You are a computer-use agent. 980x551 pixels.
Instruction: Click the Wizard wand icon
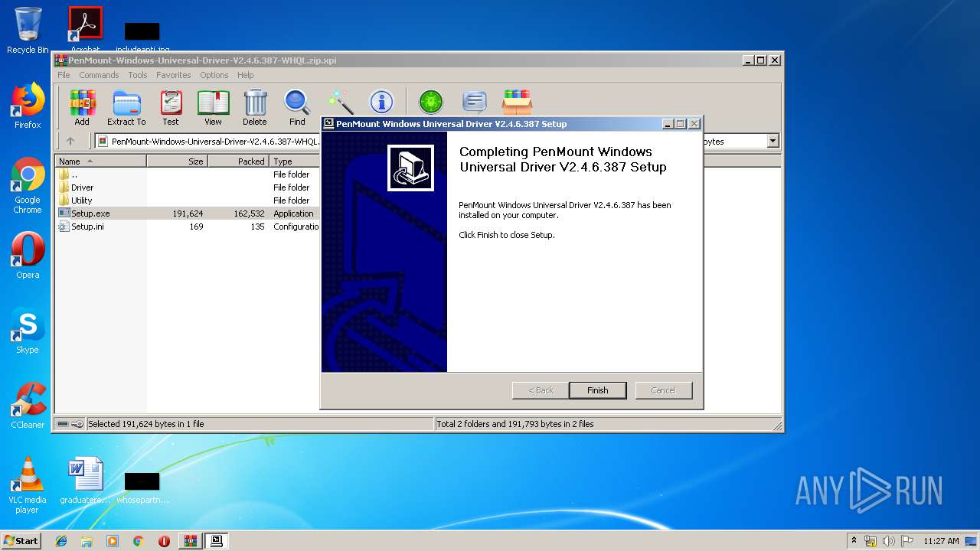(x=340, y=102)
